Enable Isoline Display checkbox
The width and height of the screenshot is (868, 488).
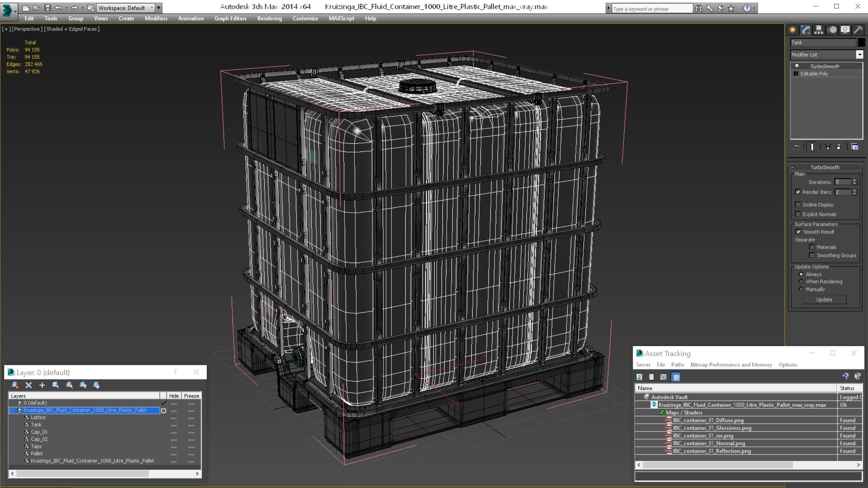[798, 205]
